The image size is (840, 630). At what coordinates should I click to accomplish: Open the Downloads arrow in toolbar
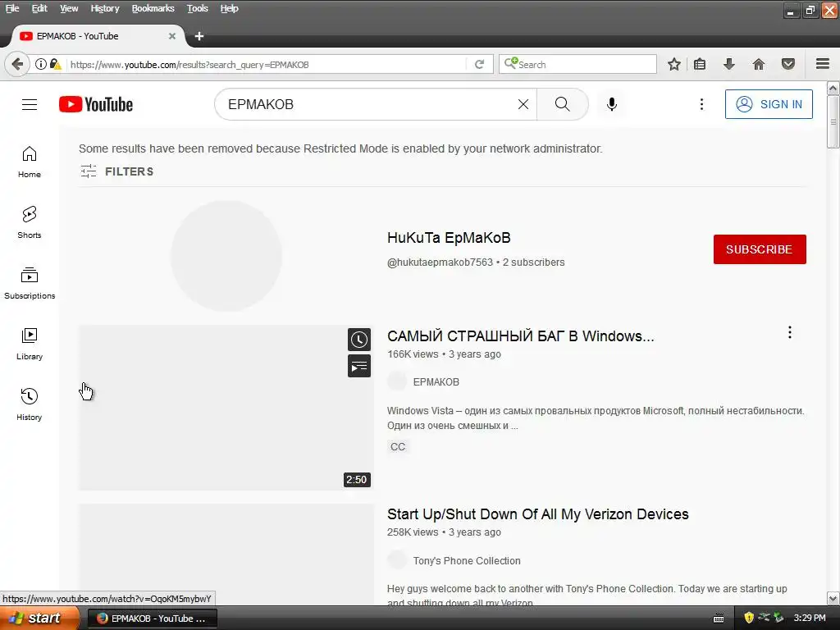729,64
